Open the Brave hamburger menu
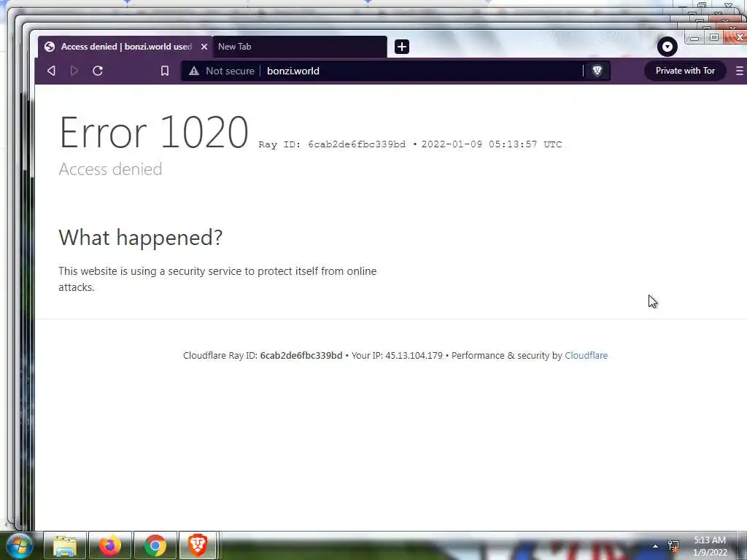 (x=740, y=71)
